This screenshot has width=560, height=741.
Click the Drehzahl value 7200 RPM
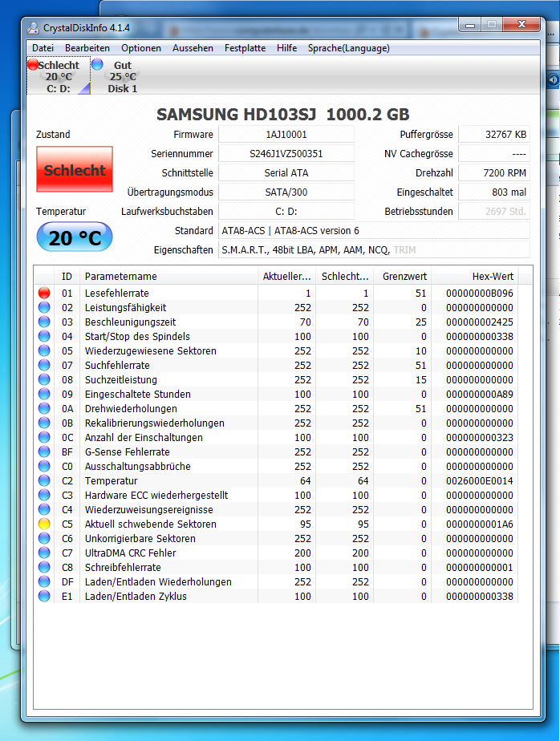(x=494, y=173)
